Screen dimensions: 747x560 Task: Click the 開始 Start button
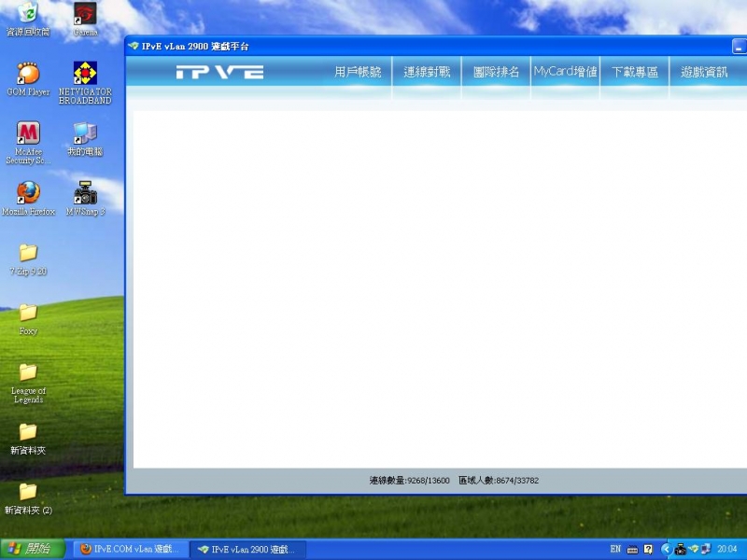[33, 549]
